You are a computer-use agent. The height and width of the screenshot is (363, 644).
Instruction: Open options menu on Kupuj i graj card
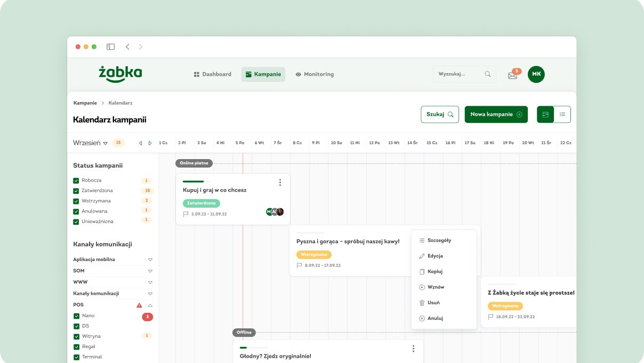[280, 183]
